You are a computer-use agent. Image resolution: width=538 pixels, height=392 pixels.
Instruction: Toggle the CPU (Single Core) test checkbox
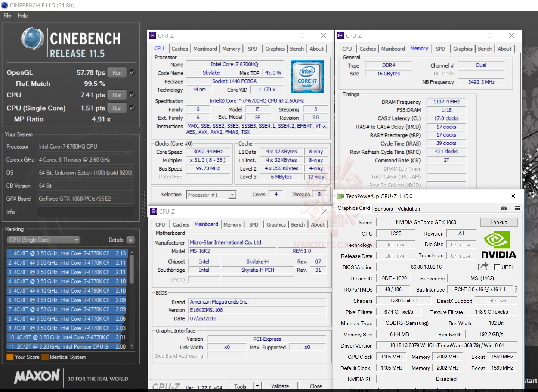132,108
